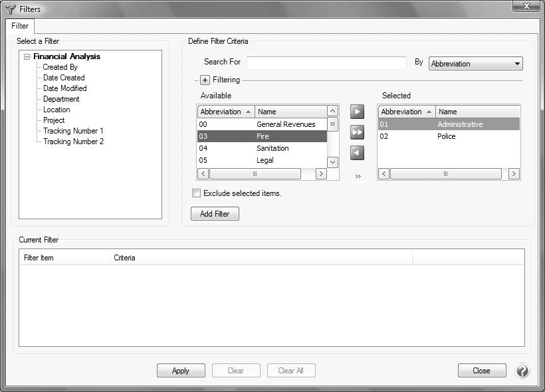Click the move all items right double-arrow
545x392 pixels.
tap(357, 132)
